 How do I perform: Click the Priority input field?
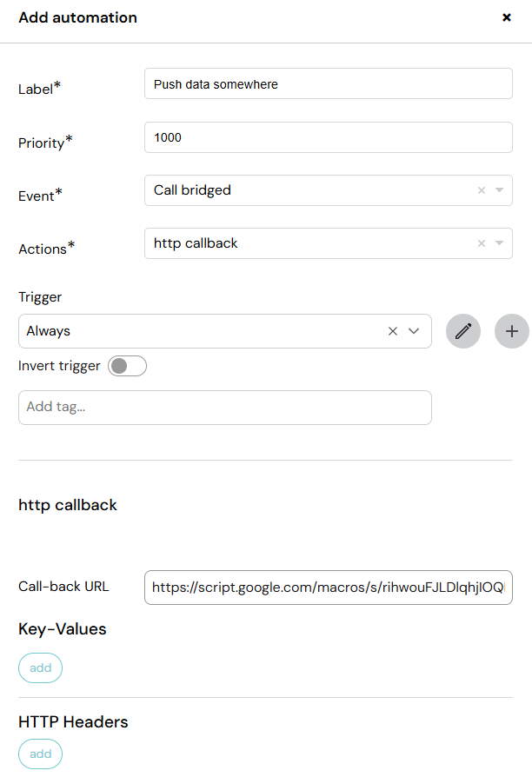click(329, 137)
